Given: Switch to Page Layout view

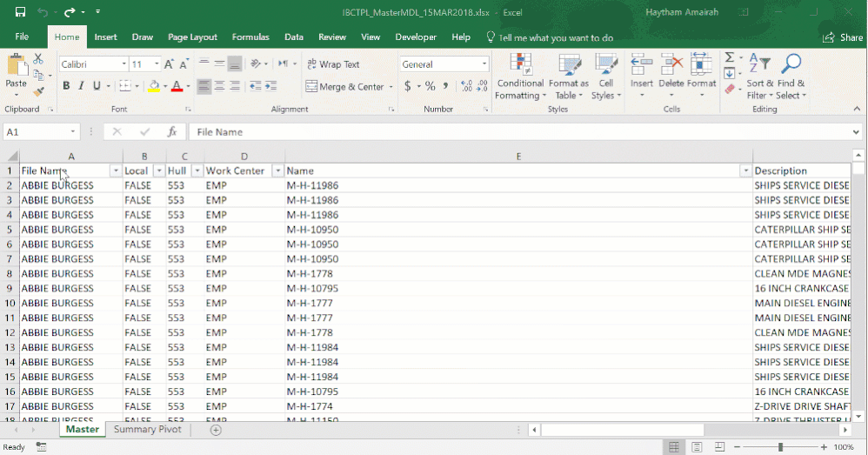Looking at the screenshot, I should [697, 447].
